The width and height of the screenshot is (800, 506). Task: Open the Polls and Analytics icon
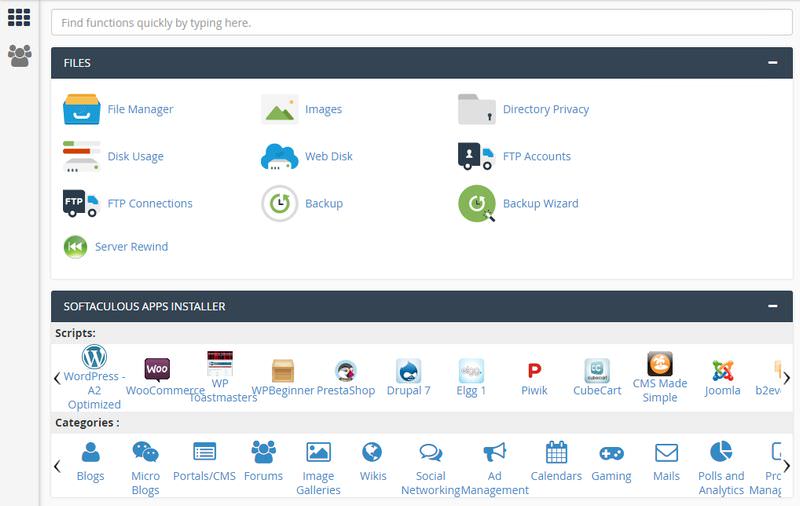721,451
